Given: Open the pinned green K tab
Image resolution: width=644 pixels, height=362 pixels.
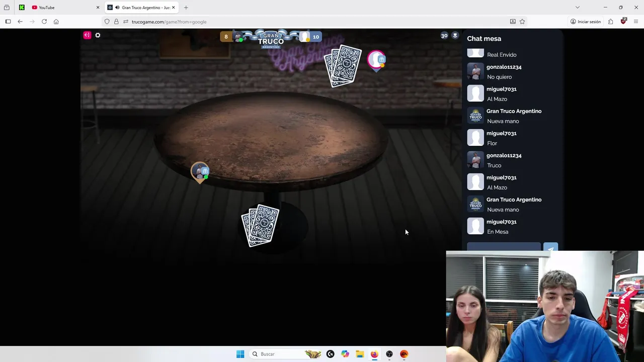Looking at the screenshot, I should [22, 8].
